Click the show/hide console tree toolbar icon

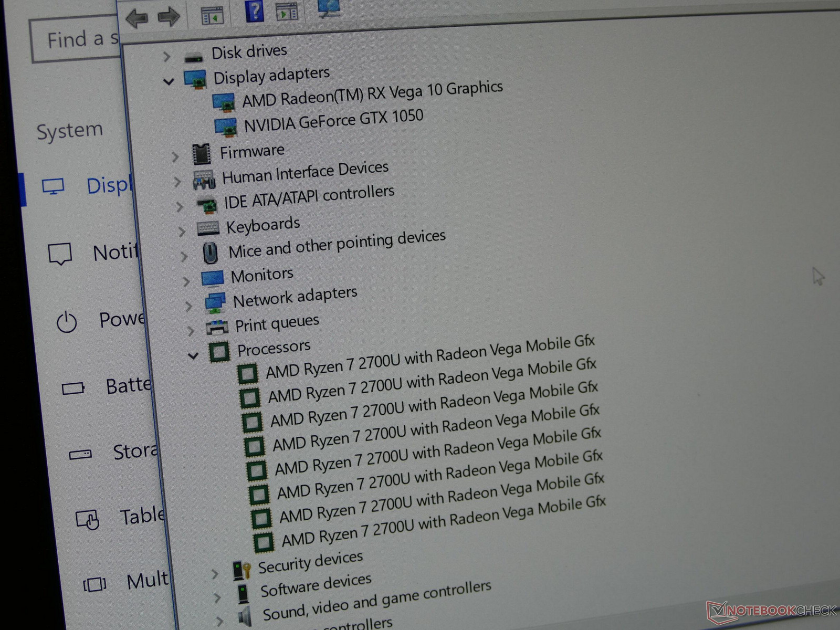click(x=213, y=15)
